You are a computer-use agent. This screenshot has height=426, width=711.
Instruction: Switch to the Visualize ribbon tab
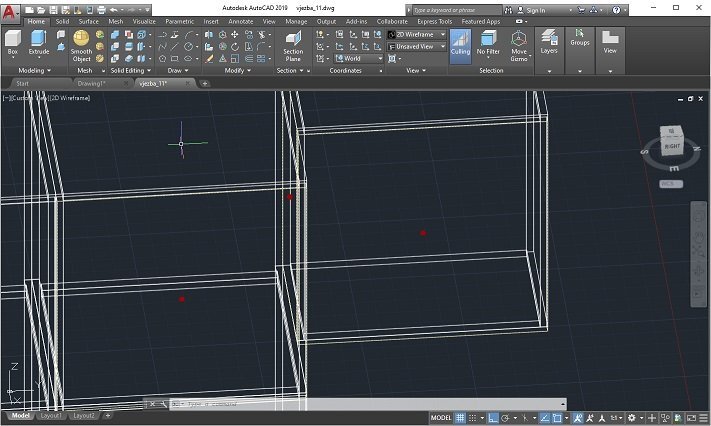pos(144,21)
